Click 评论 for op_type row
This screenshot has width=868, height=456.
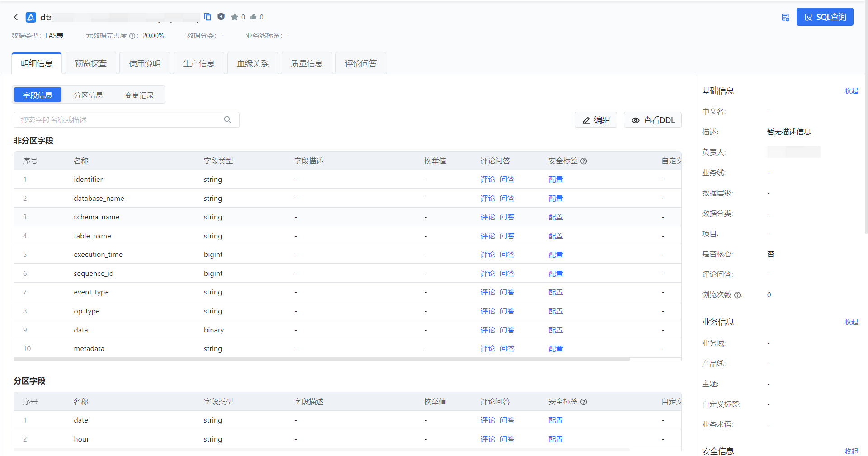coord(488,311)
